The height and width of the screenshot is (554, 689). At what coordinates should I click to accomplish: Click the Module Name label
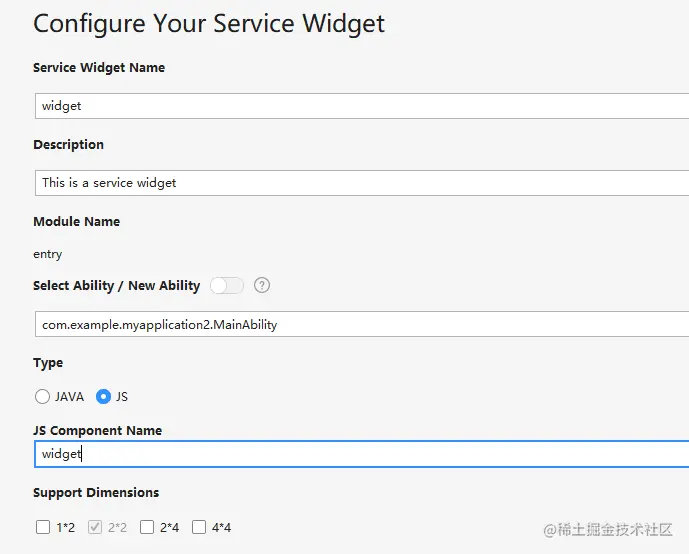[76, 221]
